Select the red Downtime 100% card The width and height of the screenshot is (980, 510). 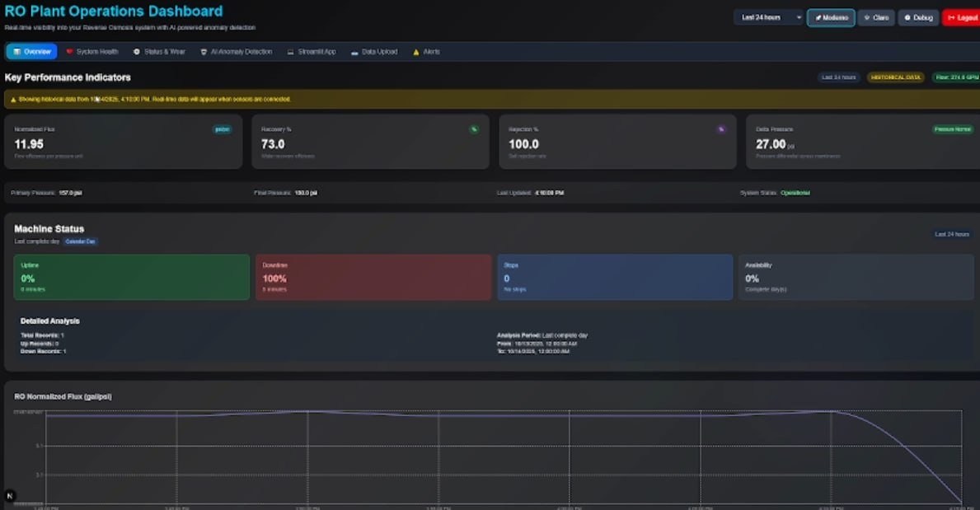point(373,277)
